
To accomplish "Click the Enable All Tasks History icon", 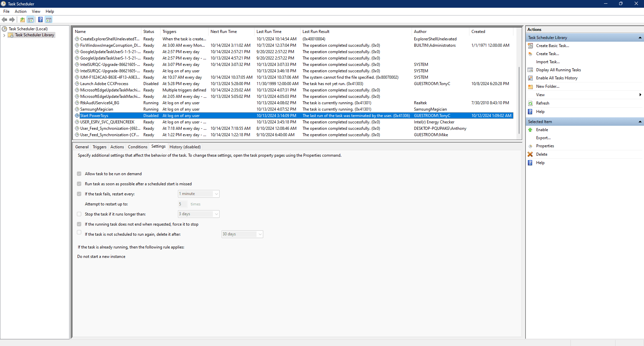I will (531, 78).
